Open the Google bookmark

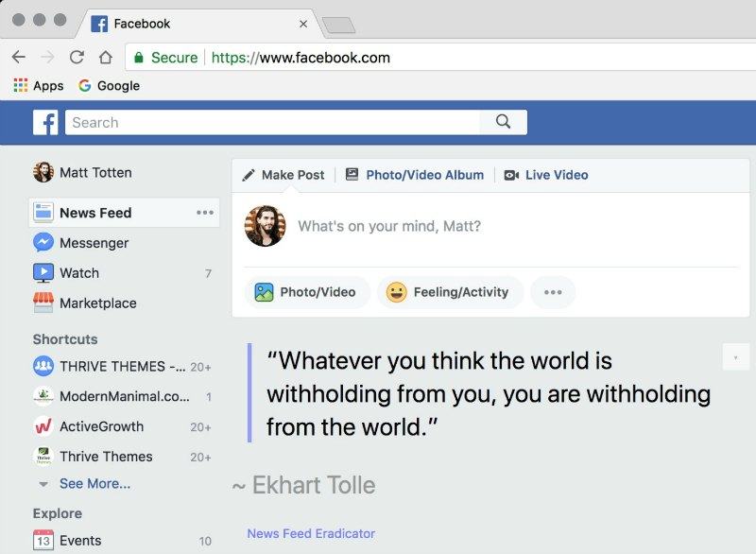109,85
